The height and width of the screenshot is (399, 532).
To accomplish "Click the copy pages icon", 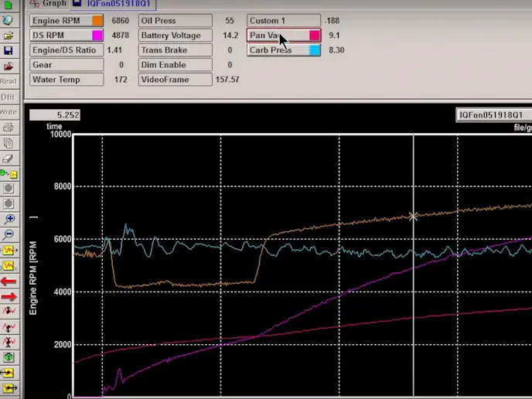I will pyautogui.click(x=9, y=143).
